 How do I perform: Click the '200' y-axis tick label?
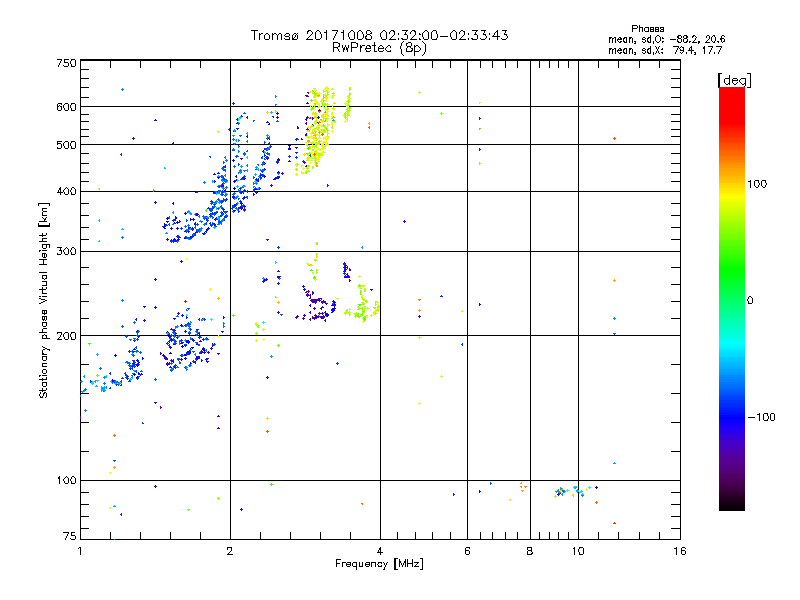coord(67,336)
